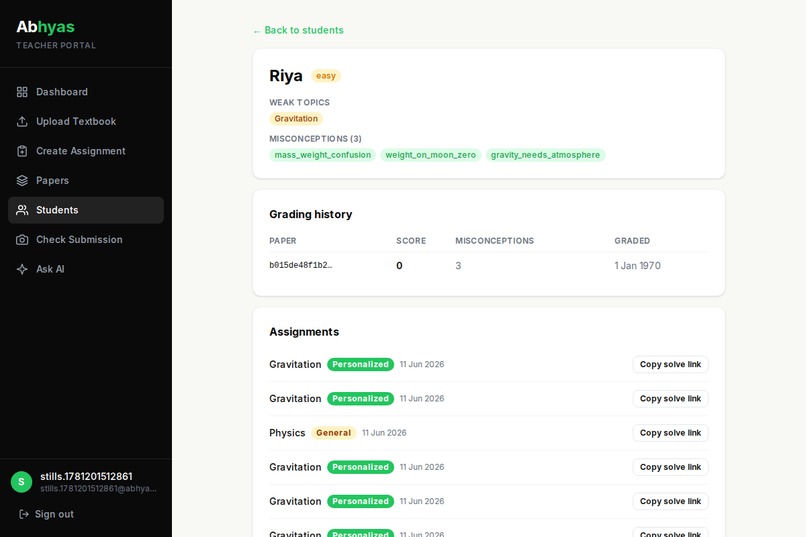Click the username stills.1781201512861
806x537 pixels.
86,476
